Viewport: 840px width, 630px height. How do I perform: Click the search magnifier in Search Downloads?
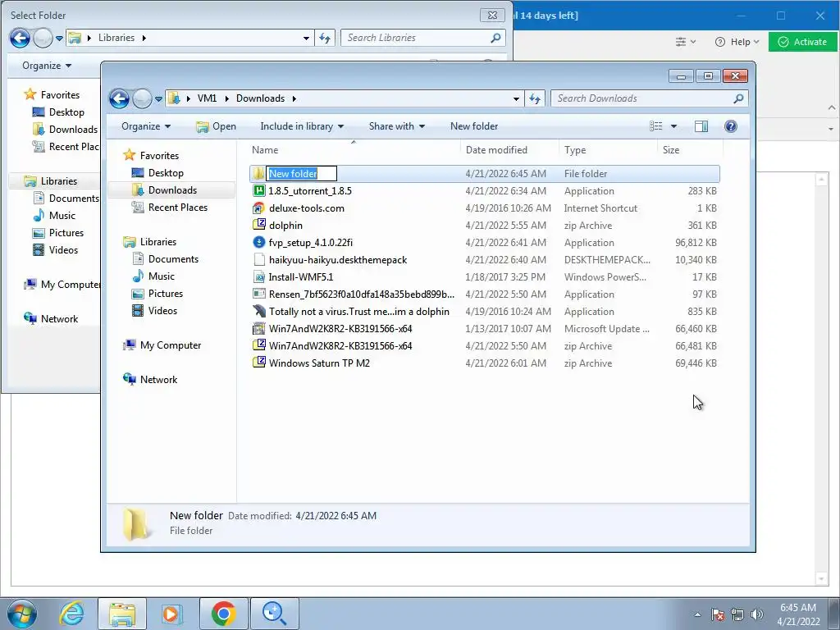(x=738, y=98)
